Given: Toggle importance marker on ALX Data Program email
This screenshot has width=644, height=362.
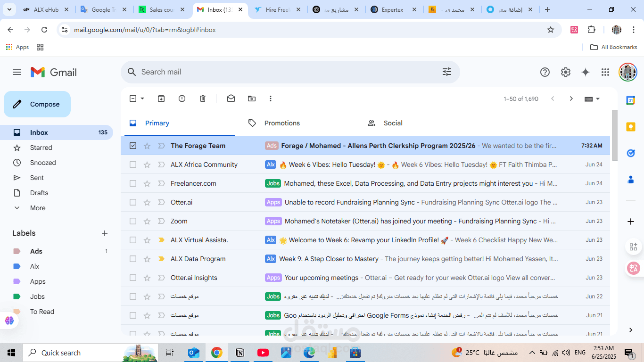Looking at the screenshot, I should tap(161, 259).
